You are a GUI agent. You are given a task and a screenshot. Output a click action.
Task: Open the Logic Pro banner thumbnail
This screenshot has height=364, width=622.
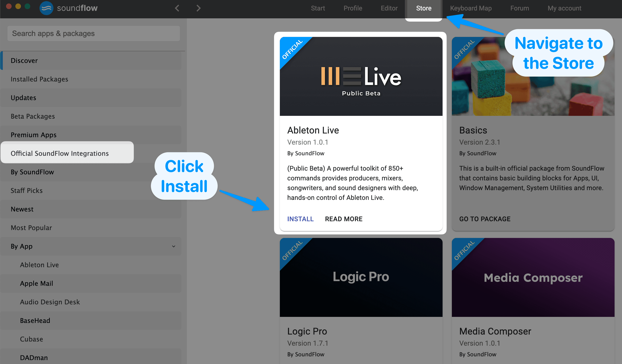361,277
